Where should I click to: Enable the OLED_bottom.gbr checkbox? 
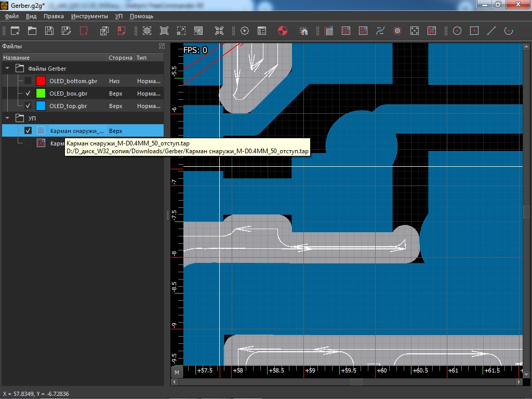(28, 81)
